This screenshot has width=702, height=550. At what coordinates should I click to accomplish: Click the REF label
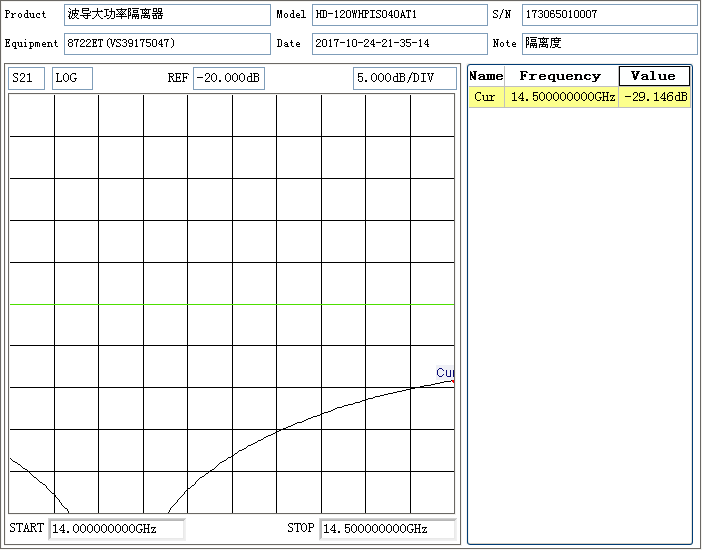tap(178, 78)
